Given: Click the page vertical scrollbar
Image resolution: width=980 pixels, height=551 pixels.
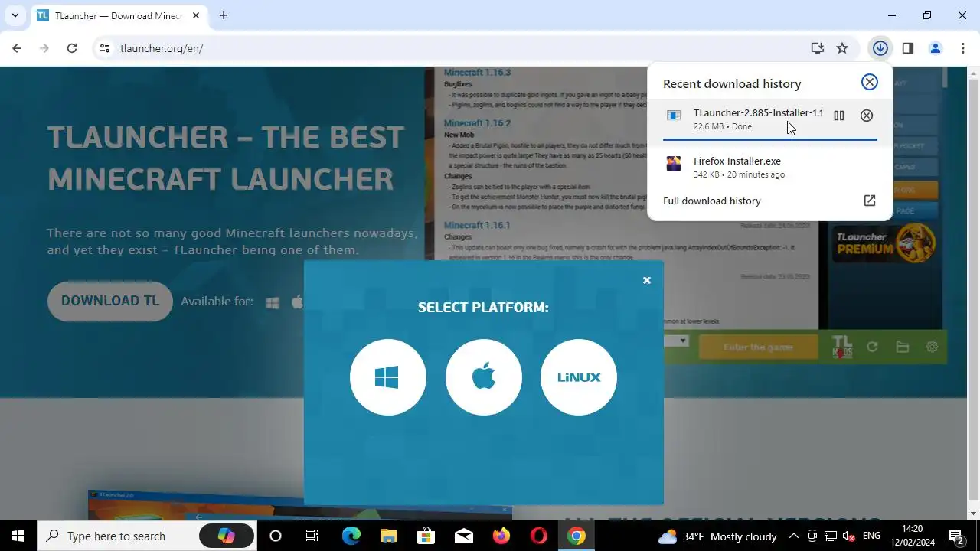Looking at the screenshot, I should click(x=974, y=291).
